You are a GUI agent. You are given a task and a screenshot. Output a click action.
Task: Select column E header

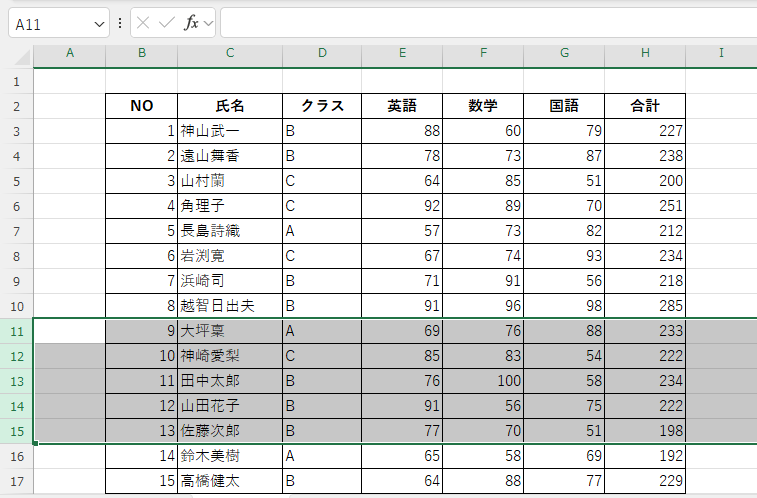[x=402, y=53]
